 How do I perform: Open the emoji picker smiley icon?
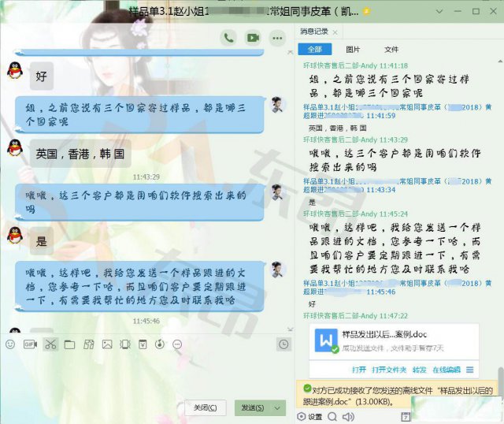10,344
